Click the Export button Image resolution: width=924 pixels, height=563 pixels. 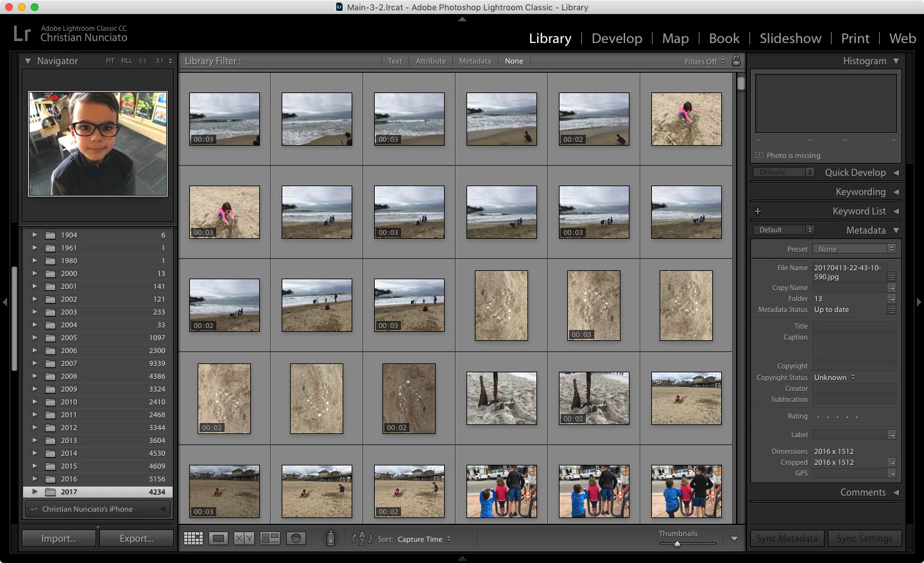137,539
